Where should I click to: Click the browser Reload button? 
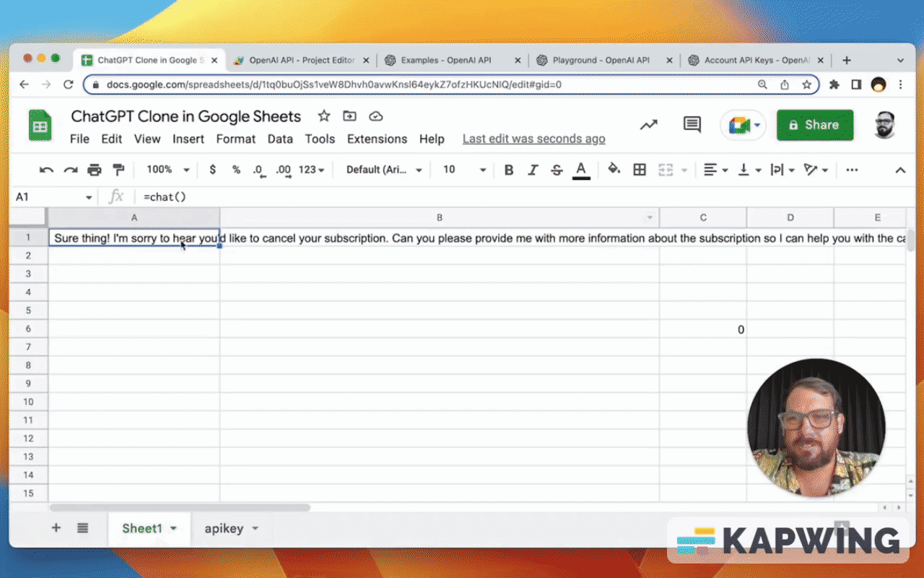[69, 85]
